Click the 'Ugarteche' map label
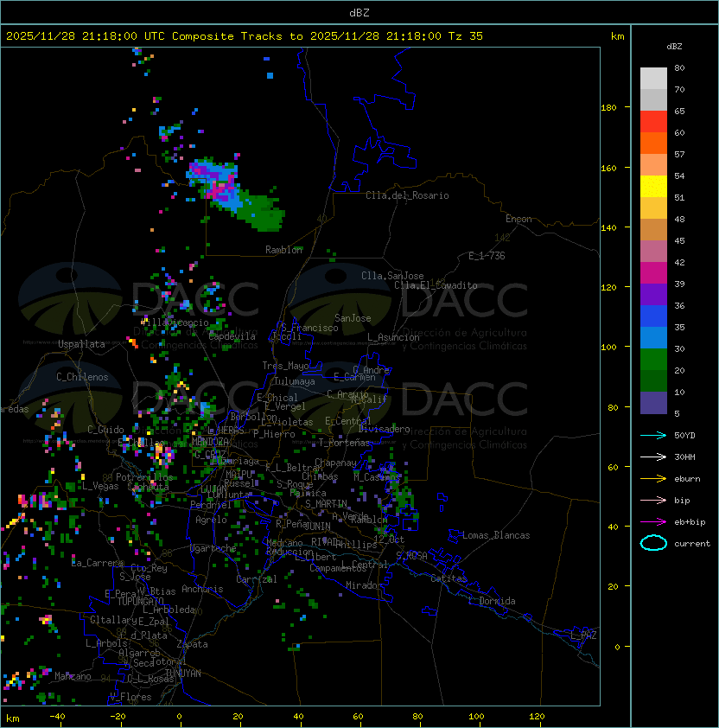719x728 pixels. (213, 548)
